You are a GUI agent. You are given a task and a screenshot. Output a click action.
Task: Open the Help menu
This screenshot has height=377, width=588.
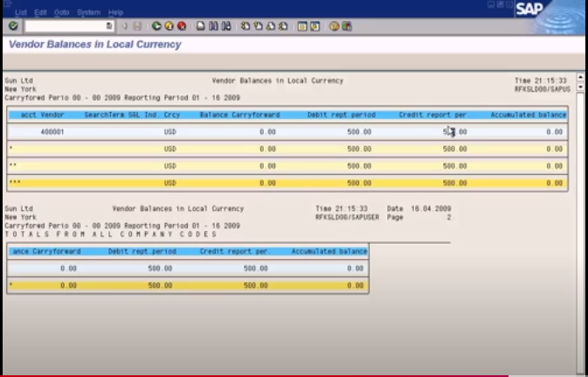coord(115,12)
